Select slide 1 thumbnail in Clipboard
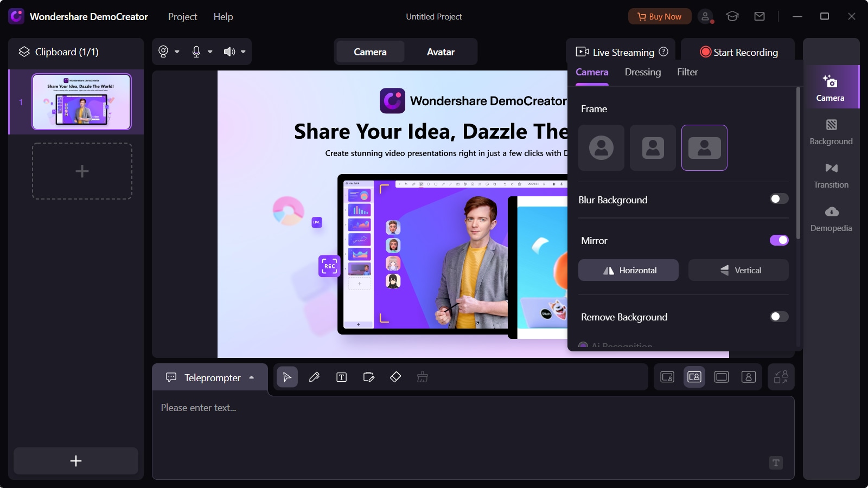868x488 pixels. (81, 102)
